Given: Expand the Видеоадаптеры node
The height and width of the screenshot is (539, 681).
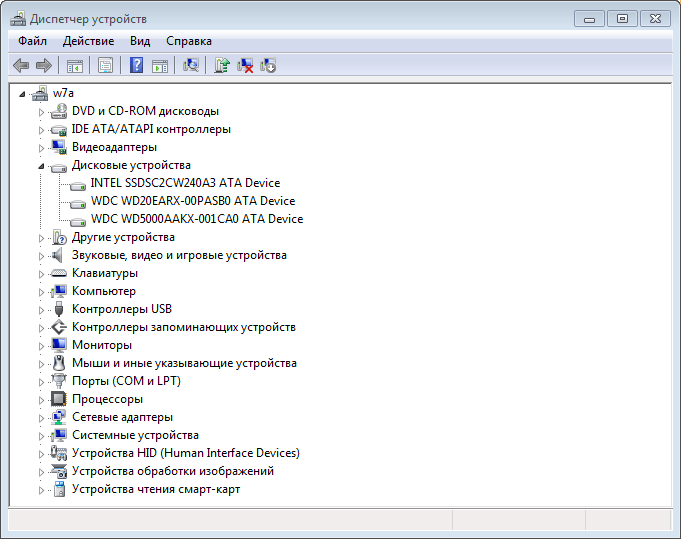Looking at the screenshot, I should tap(41, 148).
